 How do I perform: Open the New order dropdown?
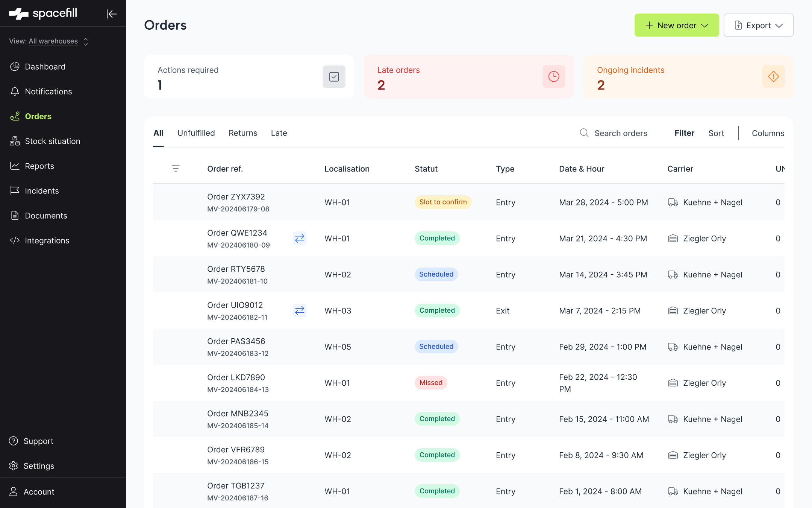677,25
